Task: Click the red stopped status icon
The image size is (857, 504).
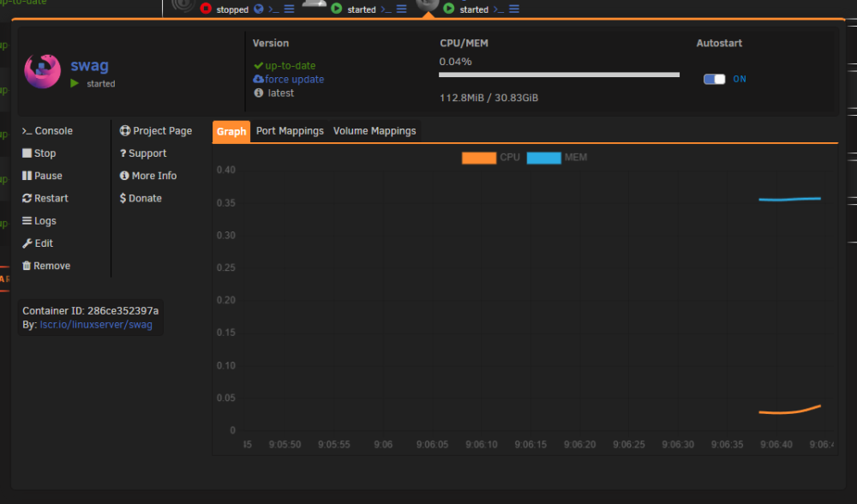Action: click(x=206, y=9)
